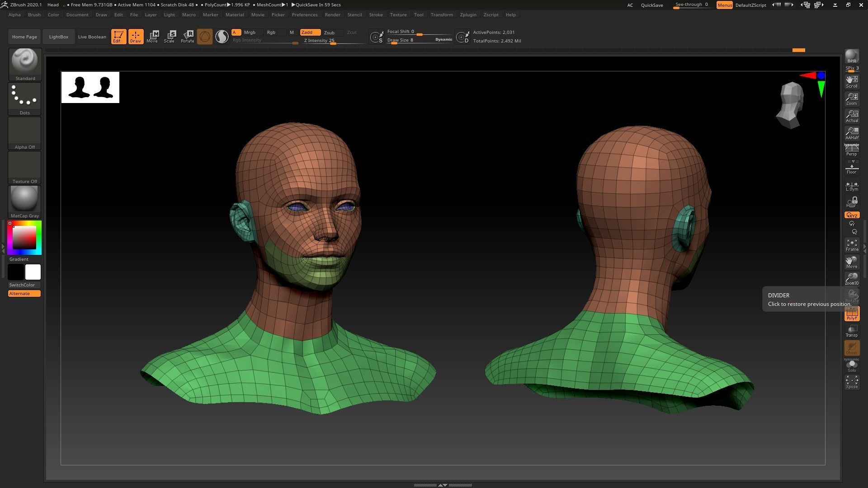Click the Scroll canvas icon
Image resolution: width=868 pixels, height=488 pixels.
(852, 82)
